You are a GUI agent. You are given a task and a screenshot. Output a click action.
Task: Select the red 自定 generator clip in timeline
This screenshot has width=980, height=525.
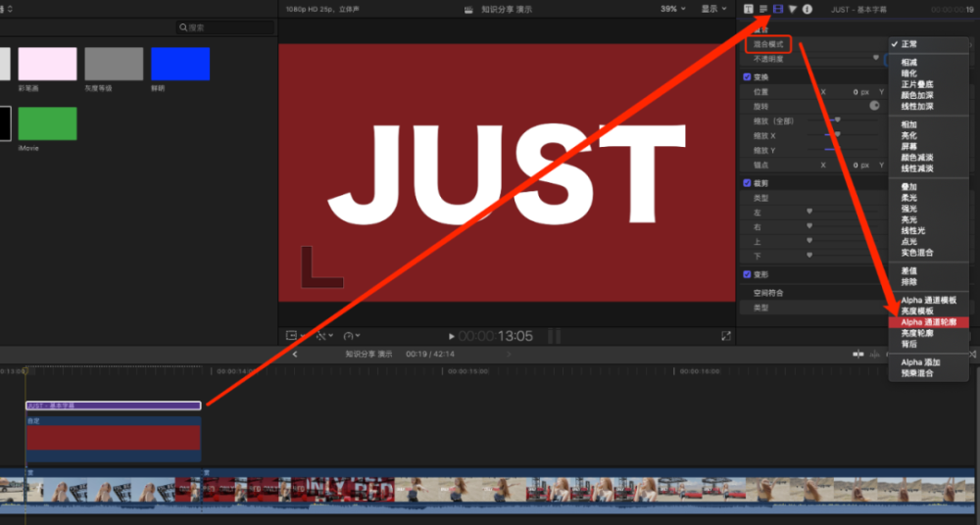click(x=113, y=440)
